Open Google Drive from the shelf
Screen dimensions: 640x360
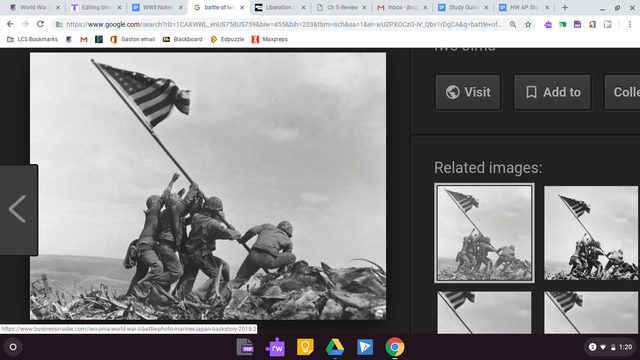pyautogui.click(x=335, y=347)
